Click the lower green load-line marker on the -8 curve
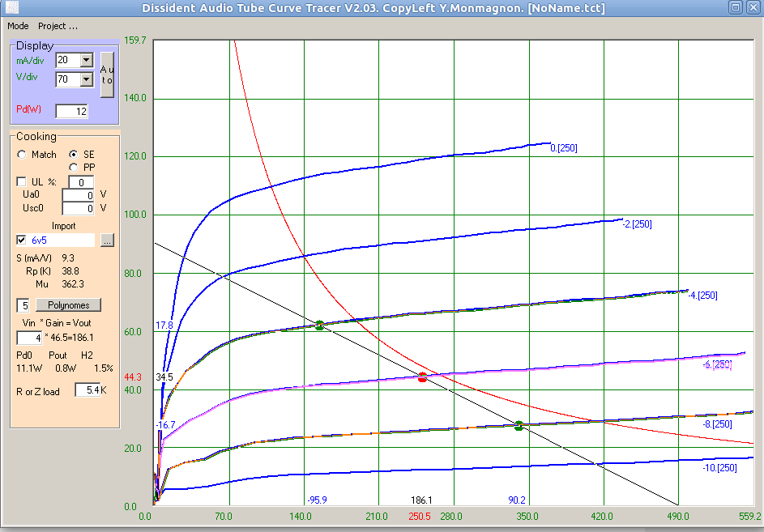 click(519, 426)
